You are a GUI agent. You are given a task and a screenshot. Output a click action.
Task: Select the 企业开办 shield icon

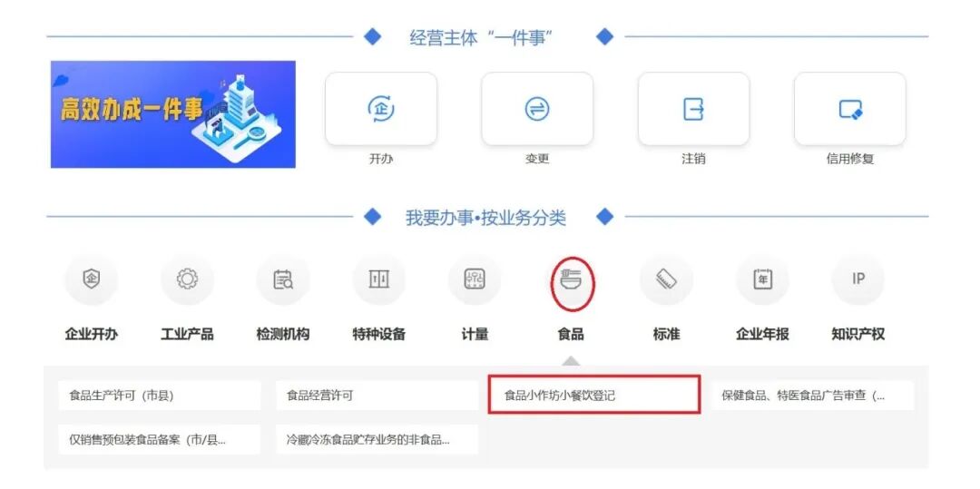[92, 279]
